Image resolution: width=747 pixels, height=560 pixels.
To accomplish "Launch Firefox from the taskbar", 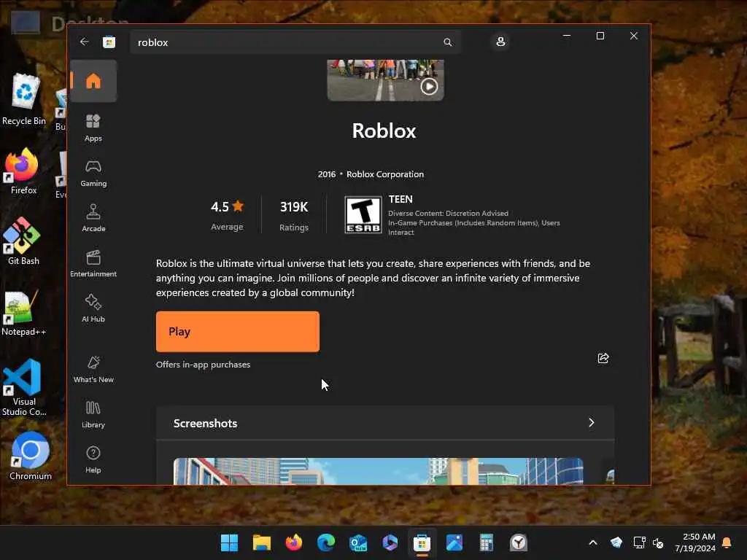I will coord(294,542).
